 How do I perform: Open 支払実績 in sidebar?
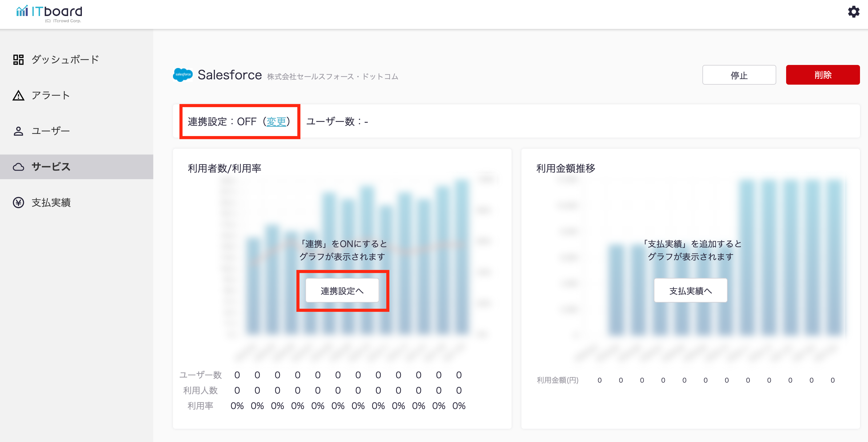[x=51, y=203]
